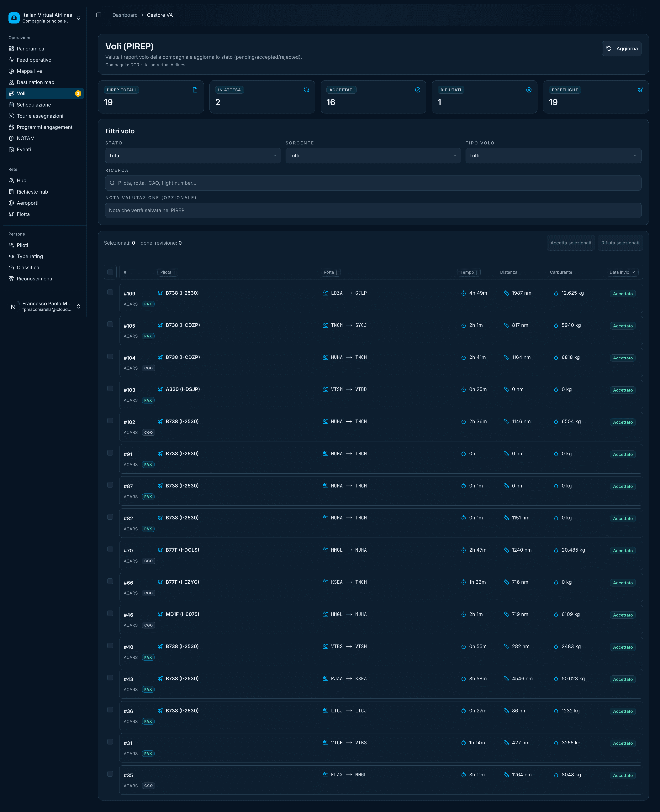Click the Classifica gauge icon

[11, 268]
